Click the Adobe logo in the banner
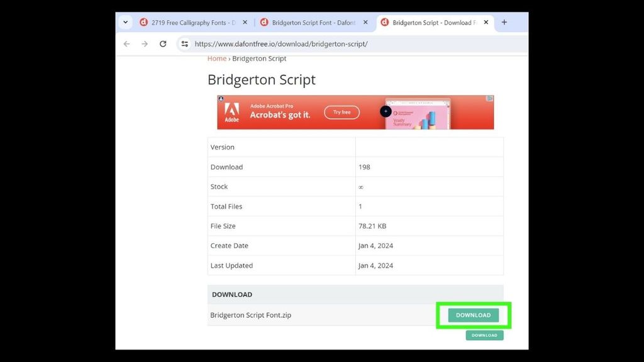 232,112
